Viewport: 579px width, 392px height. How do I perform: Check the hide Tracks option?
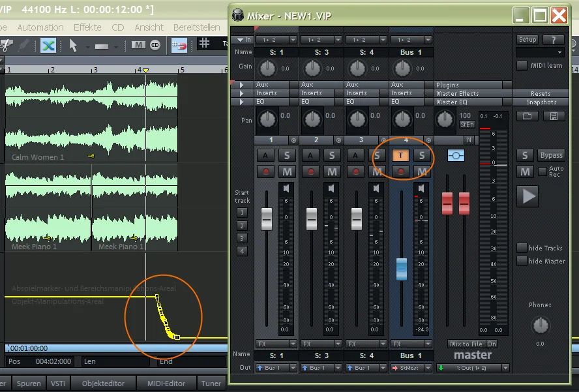point(522,248)
